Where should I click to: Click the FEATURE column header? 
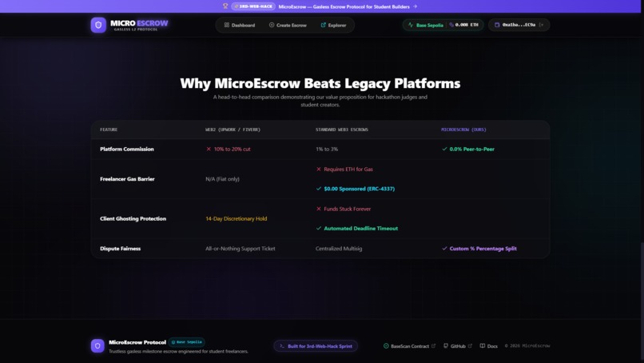pyautogui.click(x=109, y=130)
